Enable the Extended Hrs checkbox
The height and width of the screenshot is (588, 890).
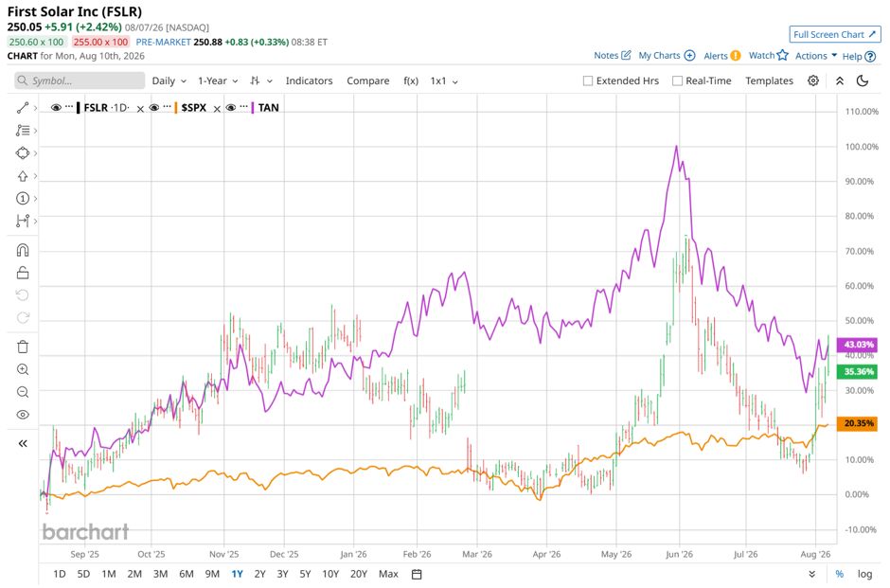(588, 80)
